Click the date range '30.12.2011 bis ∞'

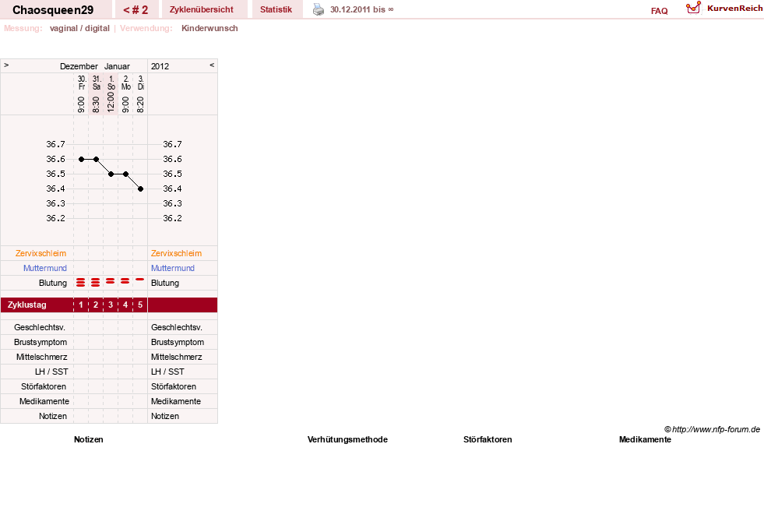point(361,9)
